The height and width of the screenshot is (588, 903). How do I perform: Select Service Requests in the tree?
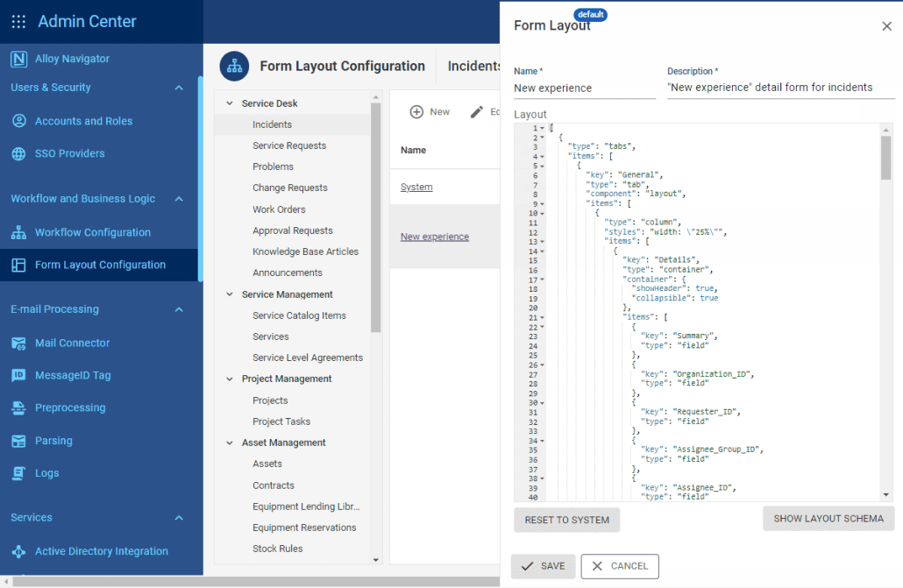click(x=289, y=145)
